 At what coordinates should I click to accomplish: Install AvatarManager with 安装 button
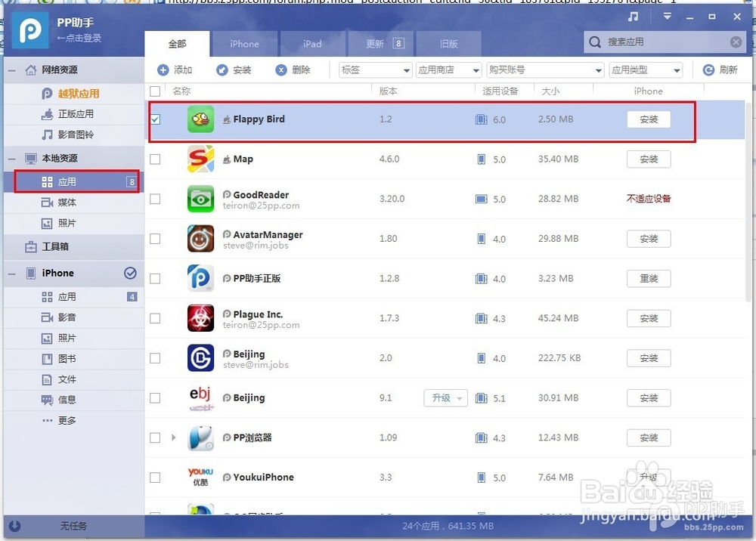(649, 239)
